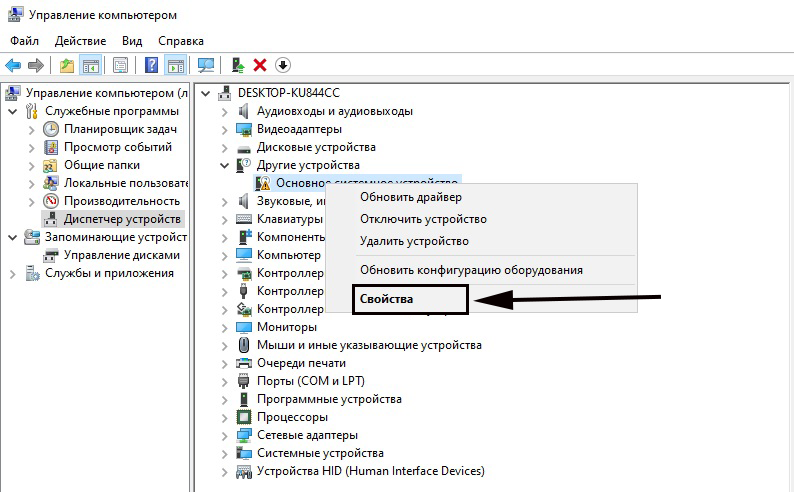
Task: Click the Порты (COM и LPT) icon
Action: (x=244, y=381)
